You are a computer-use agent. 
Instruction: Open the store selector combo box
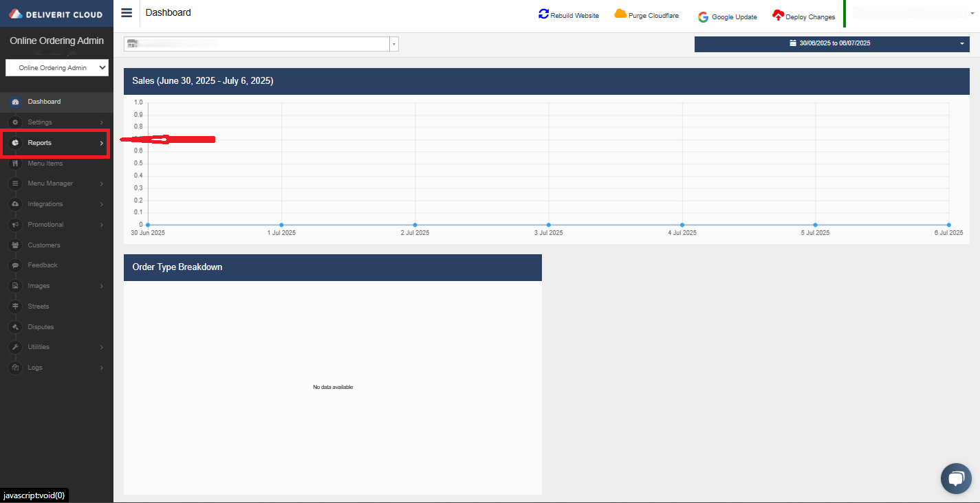click(x=261, y=44)
